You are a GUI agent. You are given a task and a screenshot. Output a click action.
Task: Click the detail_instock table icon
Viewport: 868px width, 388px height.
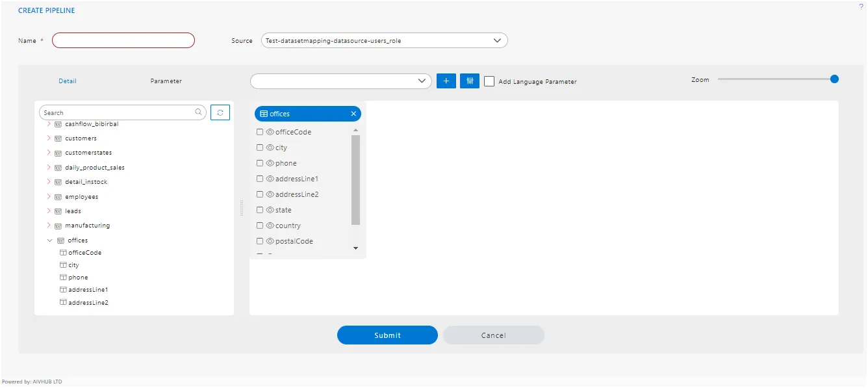pos(58,182)
